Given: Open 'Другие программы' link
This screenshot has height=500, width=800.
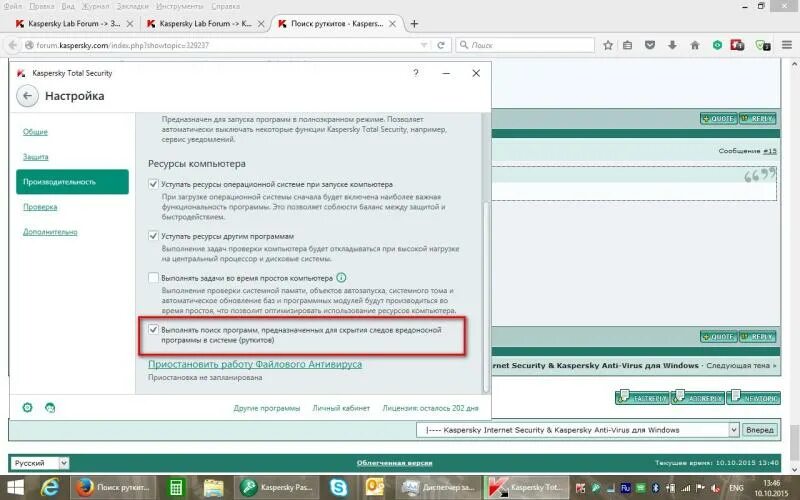Looking at the screenshot, I should [x=267, y=408].
